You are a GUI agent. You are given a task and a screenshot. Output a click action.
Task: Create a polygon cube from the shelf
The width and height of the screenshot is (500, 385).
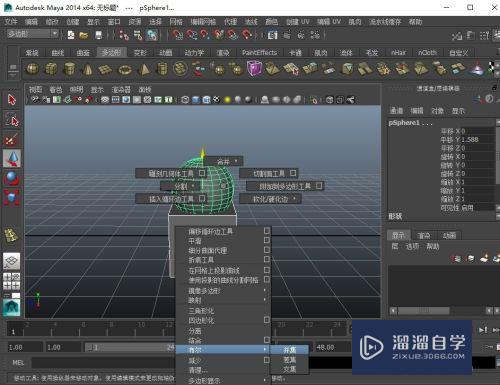(51, 69)
